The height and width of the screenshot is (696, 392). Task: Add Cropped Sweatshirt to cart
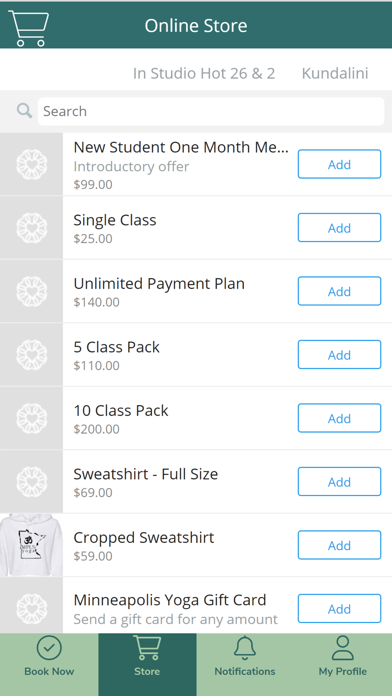point(339,545)
